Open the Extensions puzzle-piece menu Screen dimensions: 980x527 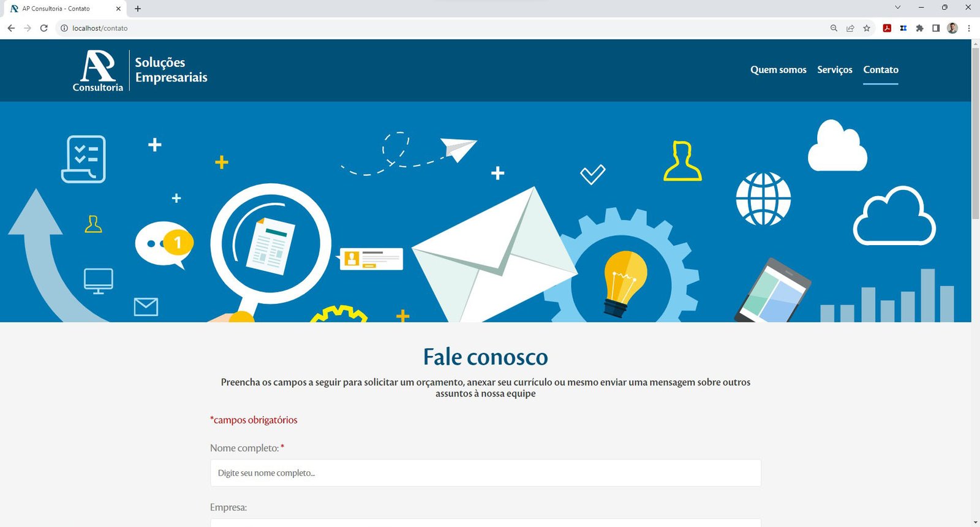[x=919, y=28]
